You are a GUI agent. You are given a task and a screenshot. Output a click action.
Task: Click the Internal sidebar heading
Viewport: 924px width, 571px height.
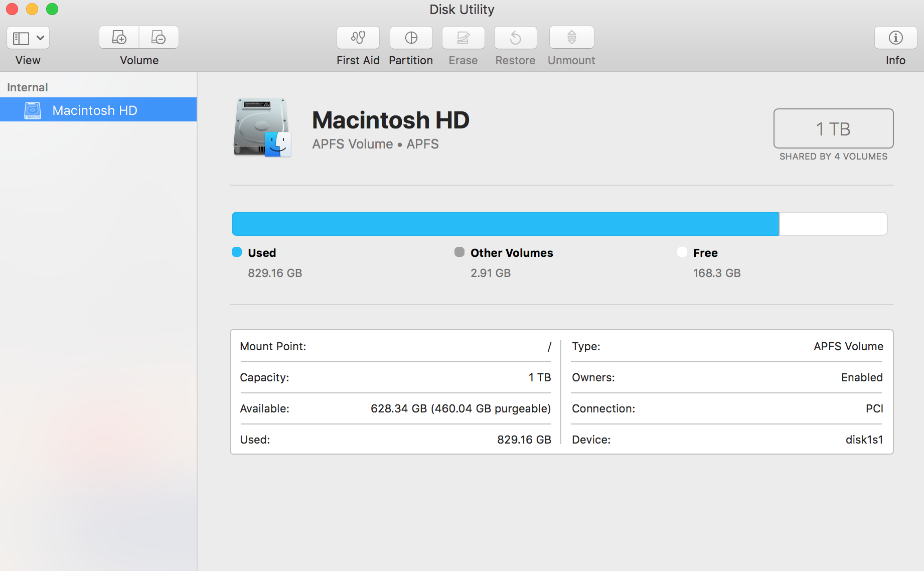[x=28, y=87]
